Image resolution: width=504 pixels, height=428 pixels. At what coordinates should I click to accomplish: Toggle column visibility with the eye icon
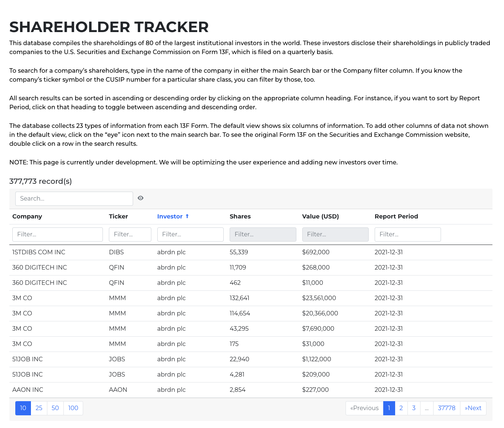click(x=141, y=198)
